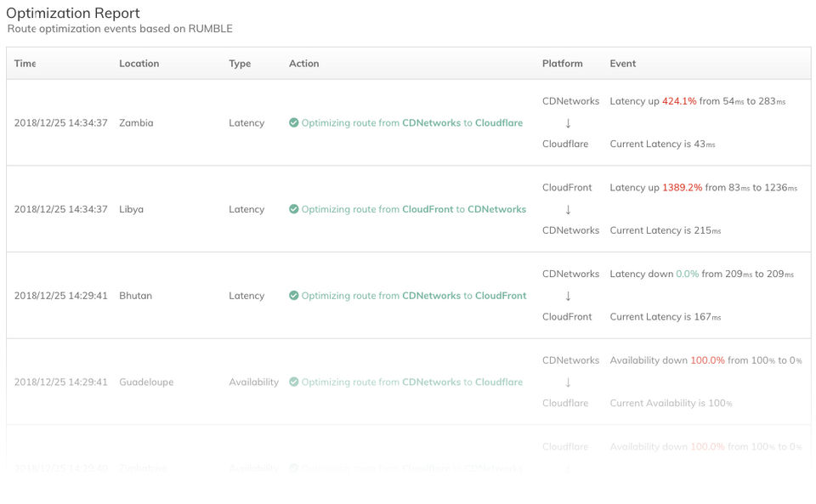Image resolution: width=816 pixels, height=504 pixels.
Task: Click the Zambia row timestamp 2018/12/25 14:34:37
Action: tap(61, 122)
